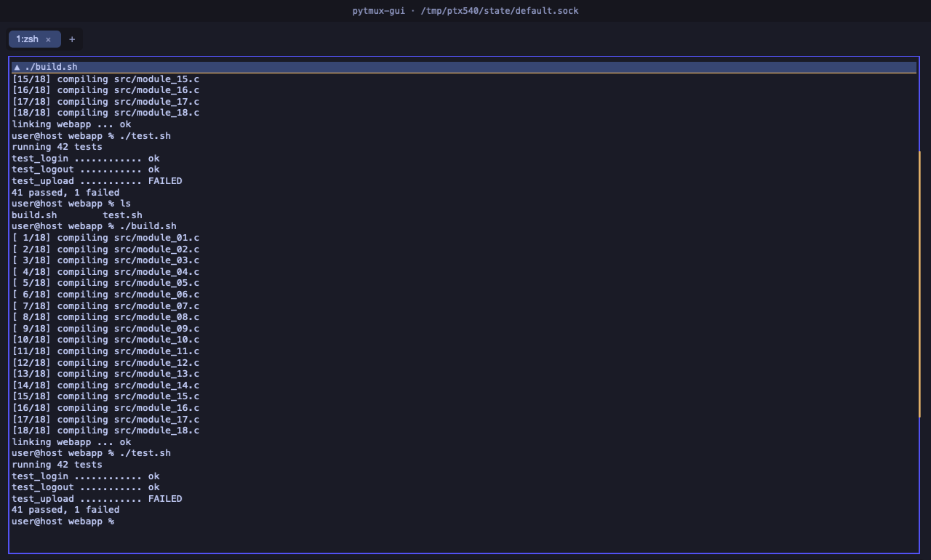Click the "[ 3/18] compiling src/module_03.c" line
Screen dimensions: 931x560
click(105, 260)
